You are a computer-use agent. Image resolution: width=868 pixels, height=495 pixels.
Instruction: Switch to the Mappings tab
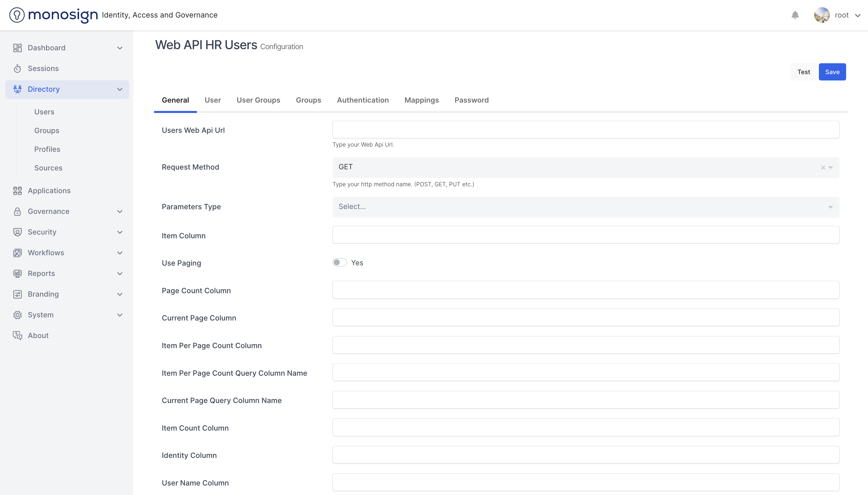pos(421,100)
